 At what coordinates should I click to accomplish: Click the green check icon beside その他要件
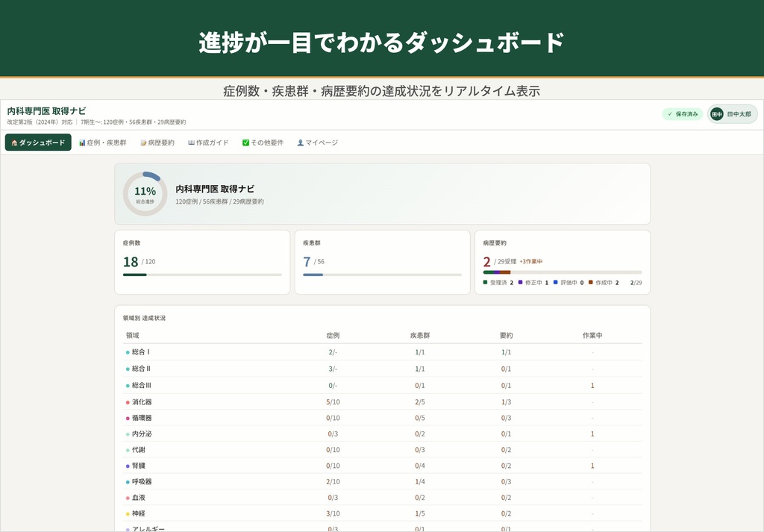245,143
